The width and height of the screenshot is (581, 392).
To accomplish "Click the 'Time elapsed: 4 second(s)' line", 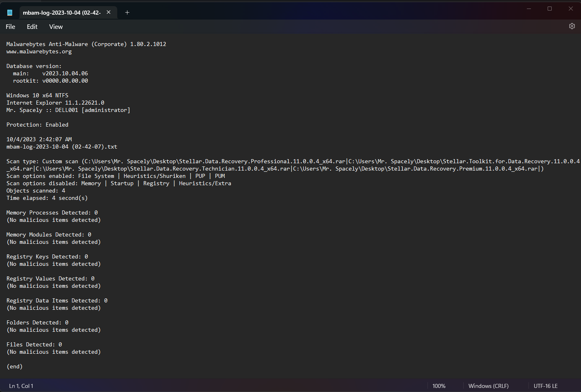I will pyautogui.click(x=47, y=198).
